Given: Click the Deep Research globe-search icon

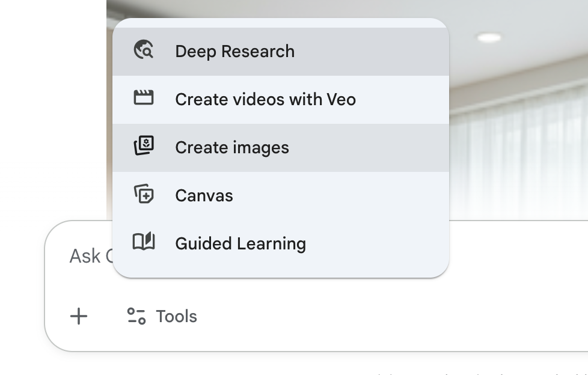Looking at the screenshot, I should point(144,50).
